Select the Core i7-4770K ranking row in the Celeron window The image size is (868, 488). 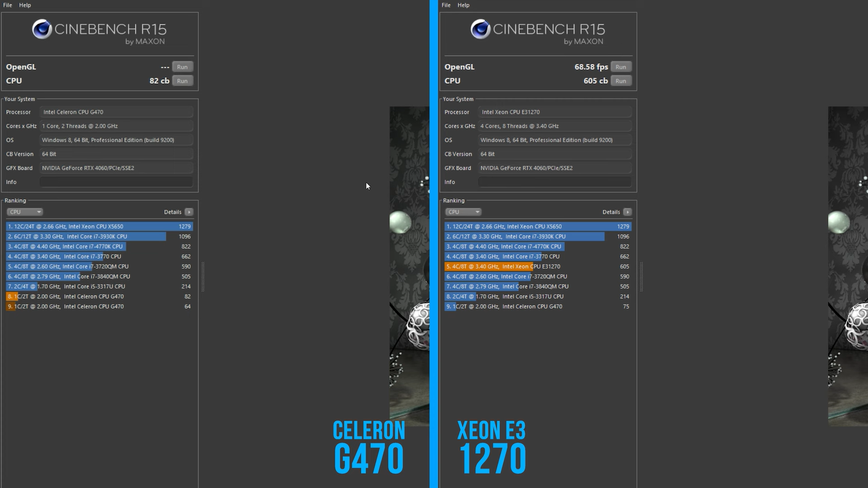tap(99, 246)
